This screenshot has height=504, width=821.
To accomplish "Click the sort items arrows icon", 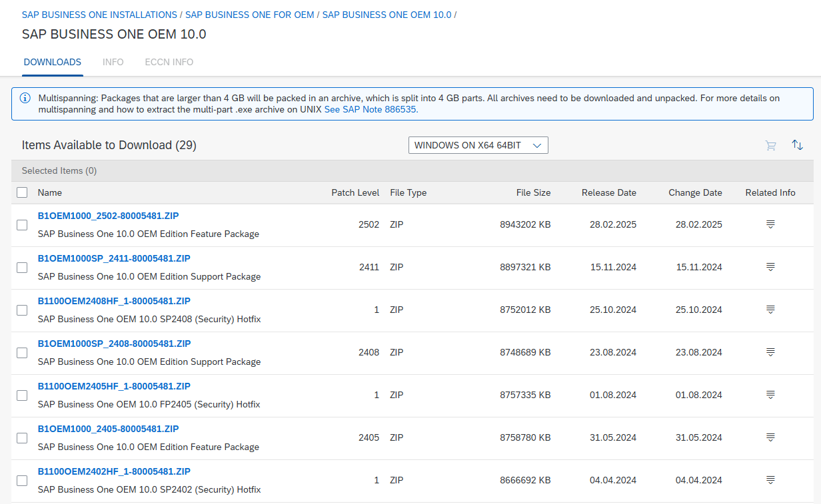I will click(x=797, y=145).
